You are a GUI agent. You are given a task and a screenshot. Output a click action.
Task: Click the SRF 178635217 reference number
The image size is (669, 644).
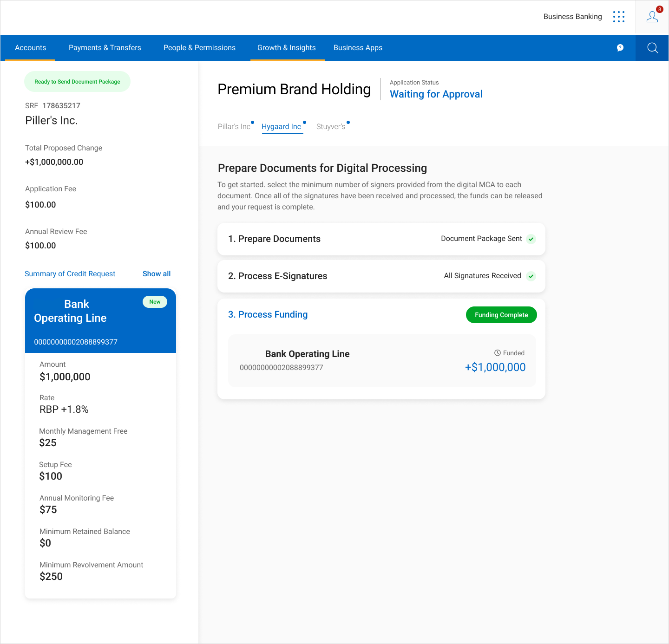[52, 106]
